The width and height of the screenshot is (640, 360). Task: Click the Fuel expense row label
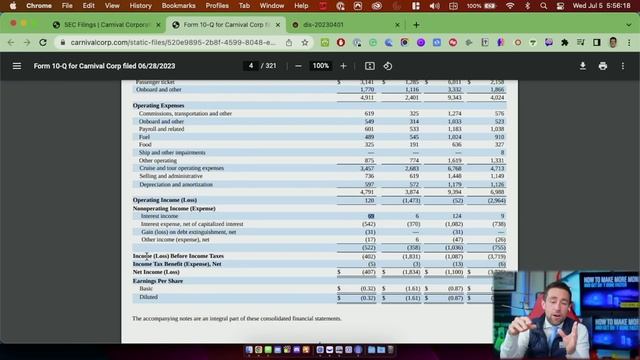click(x=144, y=137)
